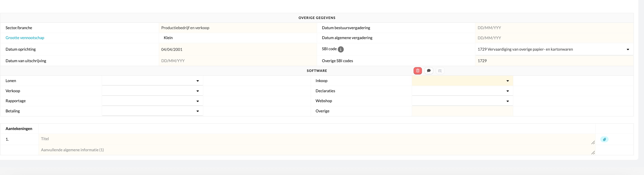Screen dimensions: 644x175
Task: Click the SBI code info icon
Action: (341, 49)
